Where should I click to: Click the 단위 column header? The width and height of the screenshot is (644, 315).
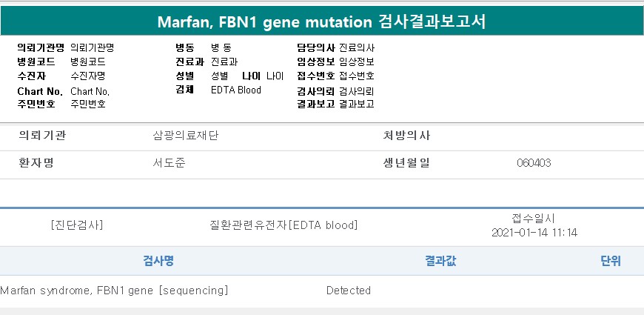tap(611, 261)
